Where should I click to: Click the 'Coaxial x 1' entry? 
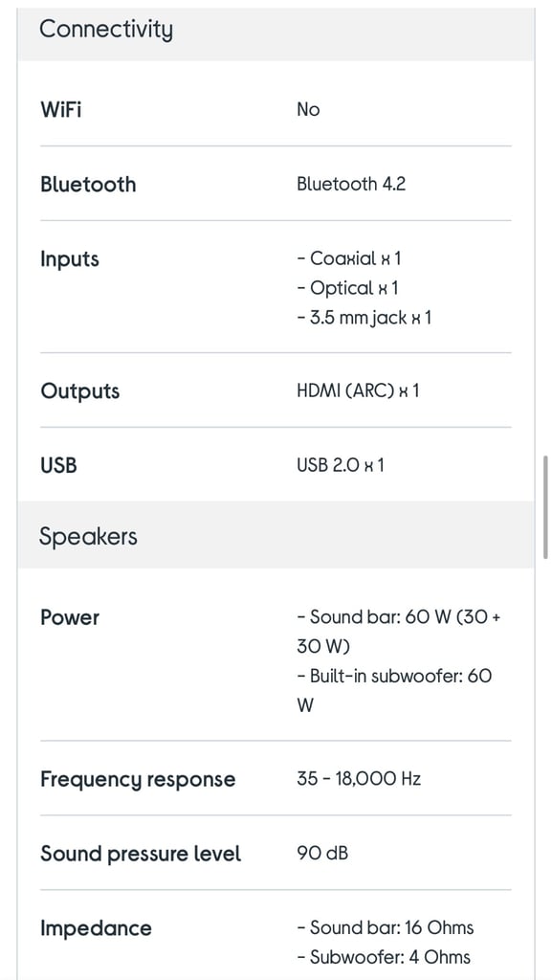pyautogui.click(x=349, y=258)
